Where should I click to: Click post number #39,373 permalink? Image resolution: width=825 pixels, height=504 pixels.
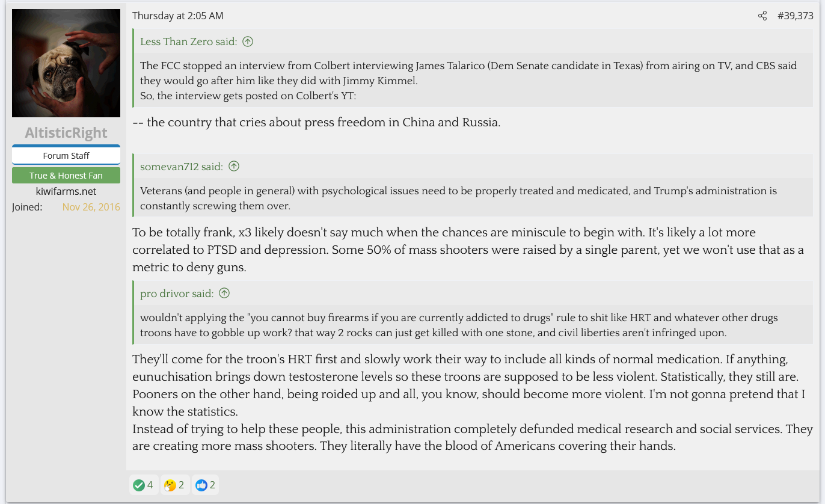795,16
